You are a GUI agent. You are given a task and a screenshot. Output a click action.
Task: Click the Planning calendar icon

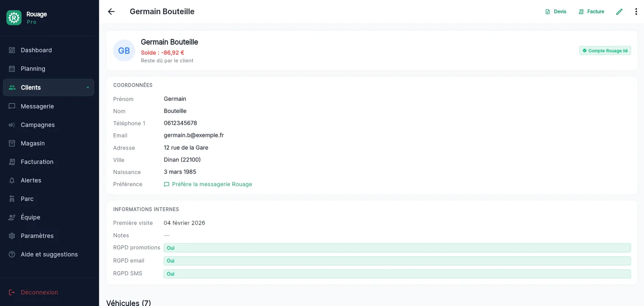(x=12, y=69)
